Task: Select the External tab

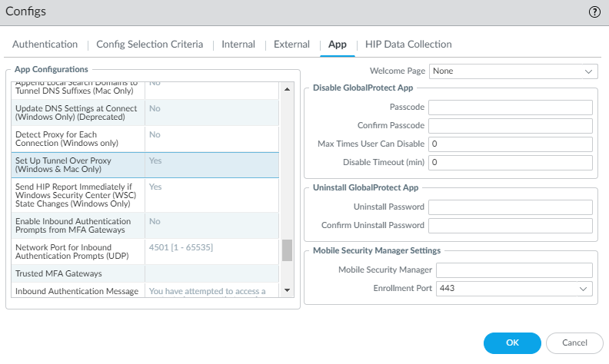Action: pyautogui.click(x=291, y=45)
